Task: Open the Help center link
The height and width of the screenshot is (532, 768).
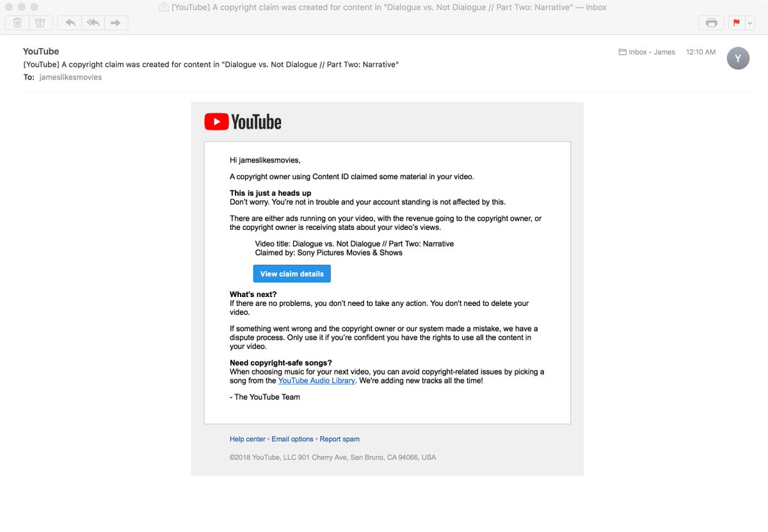Action: [248, 439]
